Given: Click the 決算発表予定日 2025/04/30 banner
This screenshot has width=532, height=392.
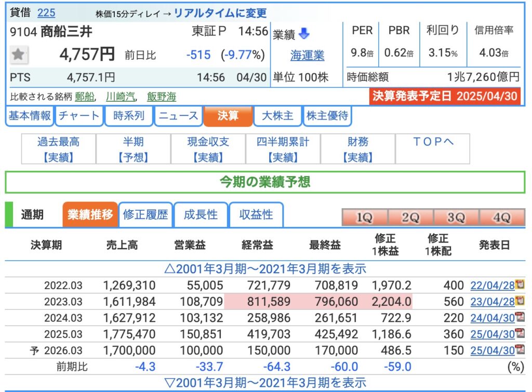Looking at the screenshot, I should click(x=445, y=96).
